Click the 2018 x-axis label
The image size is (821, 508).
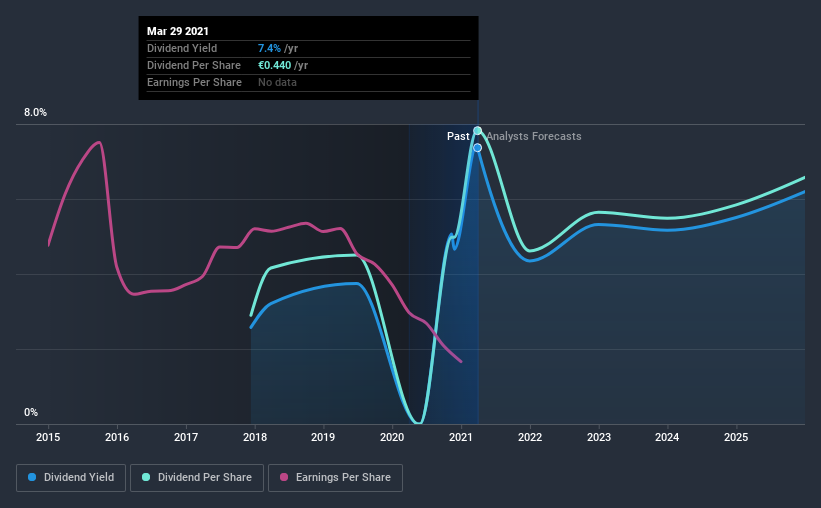pyautogui.click(x=255, y=437)
